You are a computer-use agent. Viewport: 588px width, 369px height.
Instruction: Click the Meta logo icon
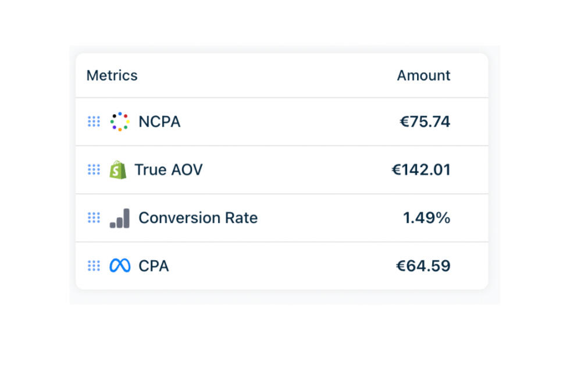click(120, 266)
